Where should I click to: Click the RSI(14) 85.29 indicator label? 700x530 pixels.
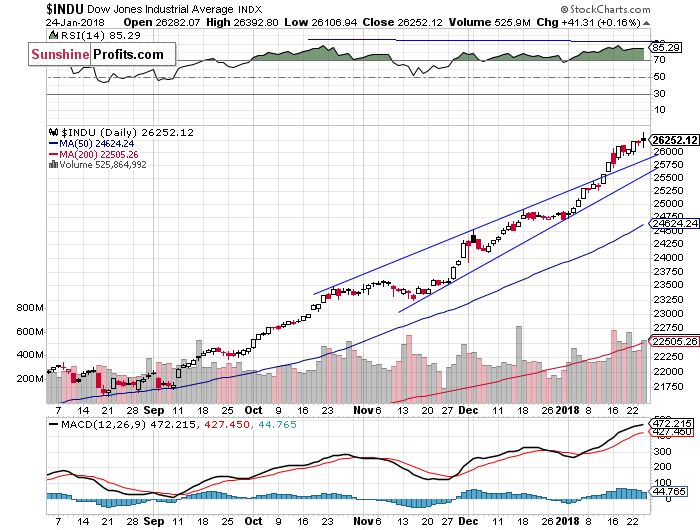pos(100,35)
